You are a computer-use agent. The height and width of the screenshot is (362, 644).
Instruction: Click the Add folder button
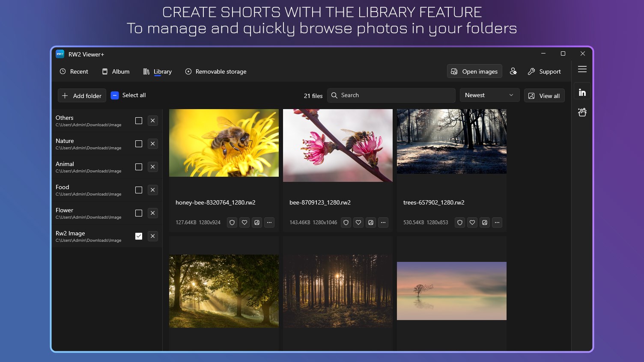click(x=82, y=96)
